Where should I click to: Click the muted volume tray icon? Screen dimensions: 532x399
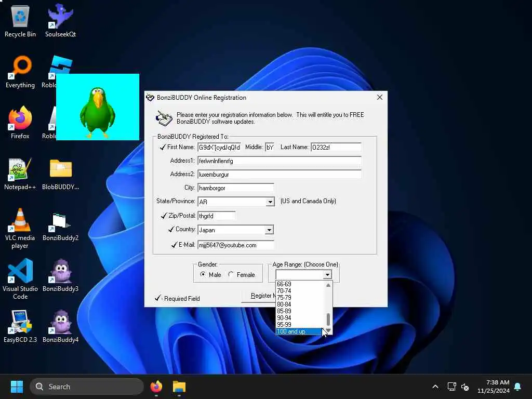coord(465,387)
